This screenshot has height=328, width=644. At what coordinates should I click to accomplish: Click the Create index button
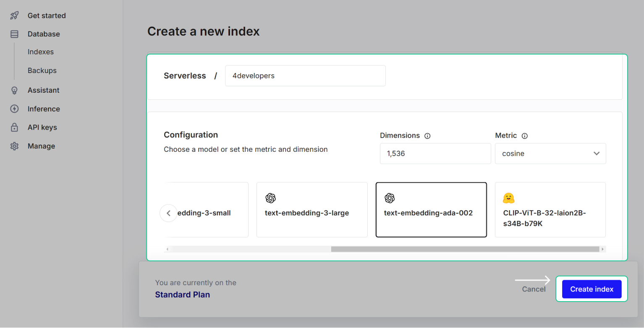(592, 289)
